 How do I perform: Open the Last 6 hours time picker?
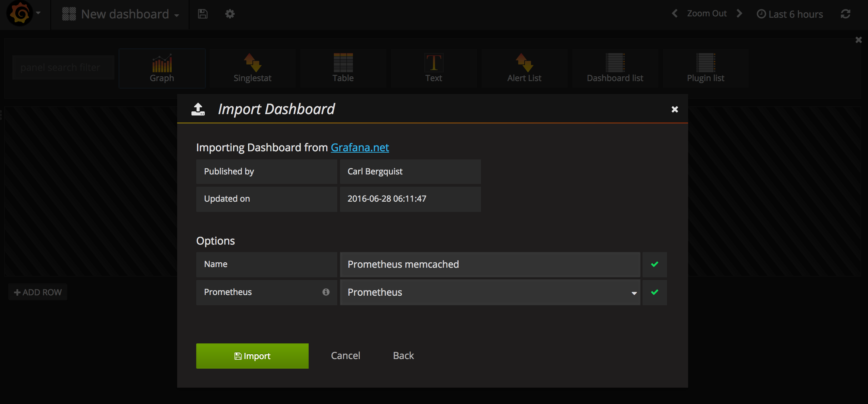pyautogui.click(x=790, y=14)
